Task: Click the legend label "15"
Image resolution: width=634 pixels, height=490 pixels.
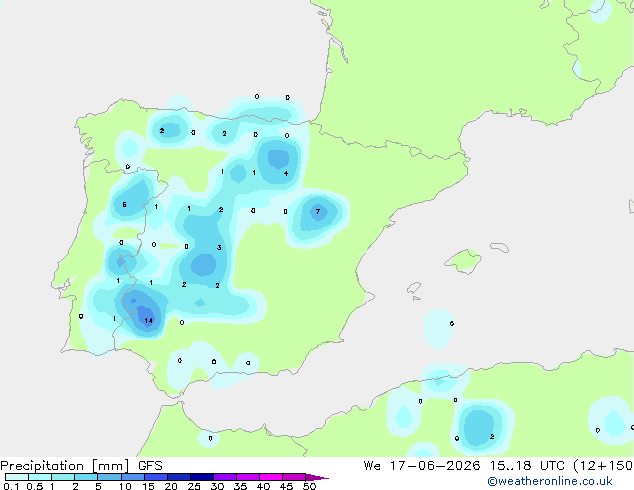Action: point(148,486)
